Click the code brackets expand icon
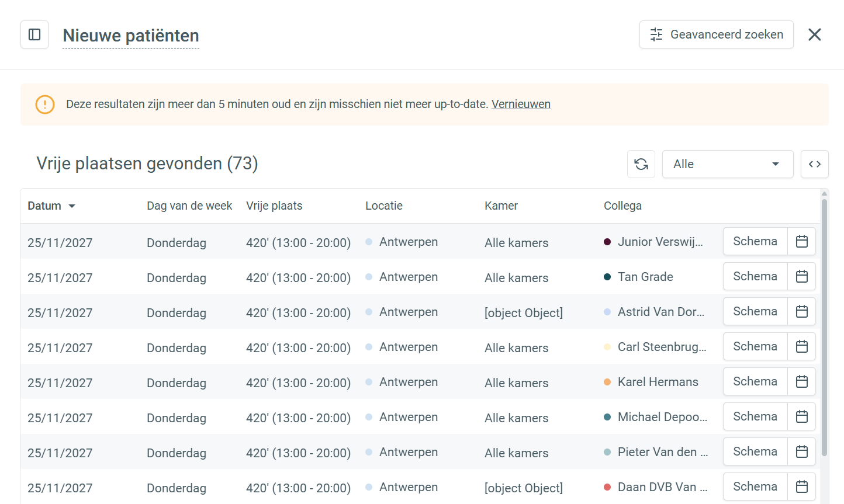Viewport: 844px width, 504px height. pyautogui.click(x=815, y=164)
